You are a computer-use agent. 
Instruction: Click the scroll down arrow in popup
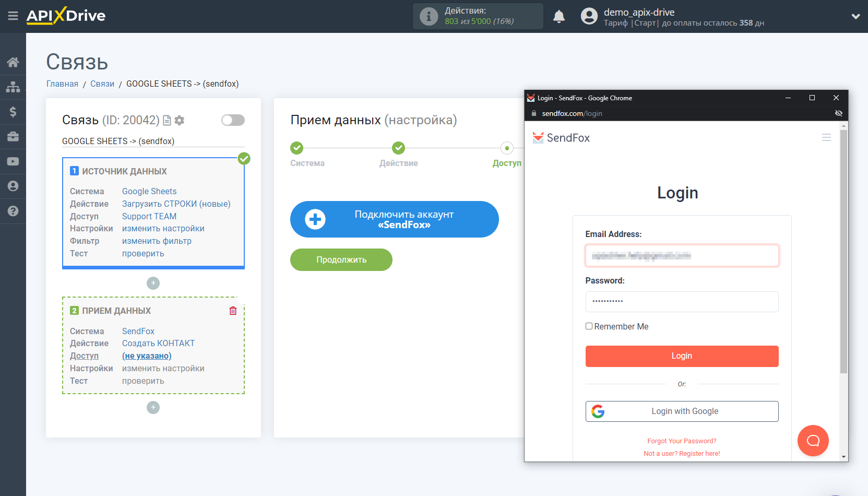843,457
